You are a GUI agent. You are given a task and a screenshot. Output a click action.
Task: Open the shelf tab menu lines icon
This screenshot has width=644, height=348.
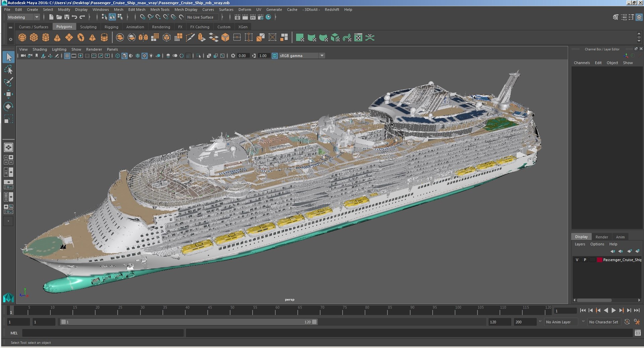(x=10, y=27)
